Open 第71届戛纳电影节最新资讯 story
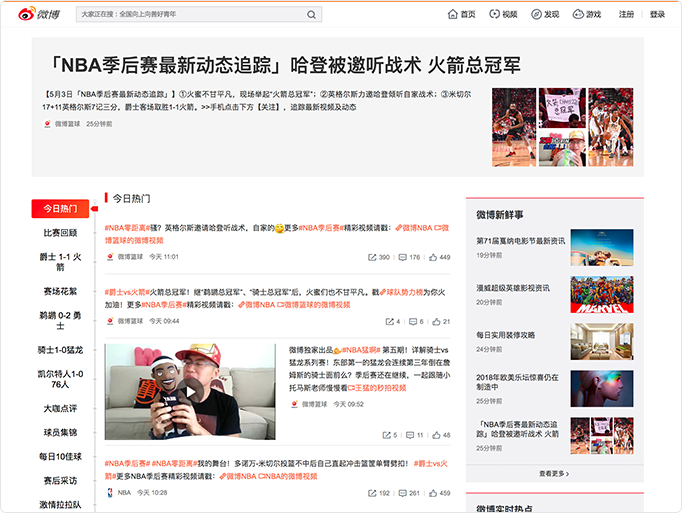 [x=520, y=241]
